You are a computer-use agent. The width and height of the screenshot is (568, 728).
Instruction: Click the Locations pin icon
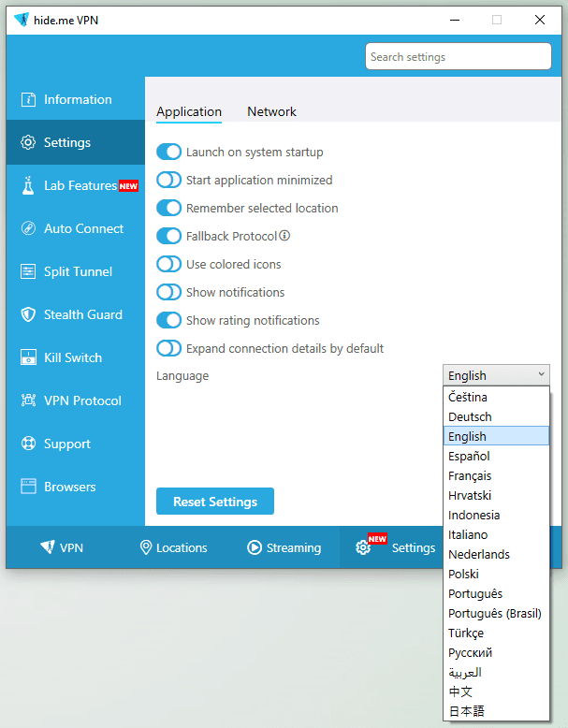click(146, 547)
